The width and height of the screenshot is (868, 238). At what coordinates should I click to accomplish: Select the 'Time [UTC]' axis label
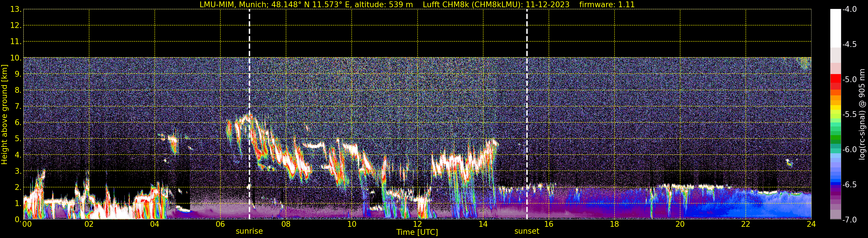click(x=417, y=232)
